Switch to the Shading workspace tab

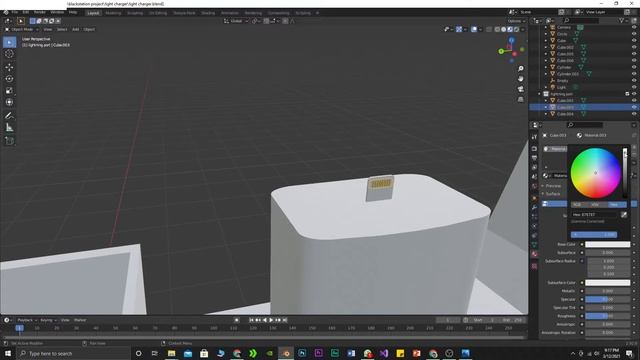[x=208, y=13]
